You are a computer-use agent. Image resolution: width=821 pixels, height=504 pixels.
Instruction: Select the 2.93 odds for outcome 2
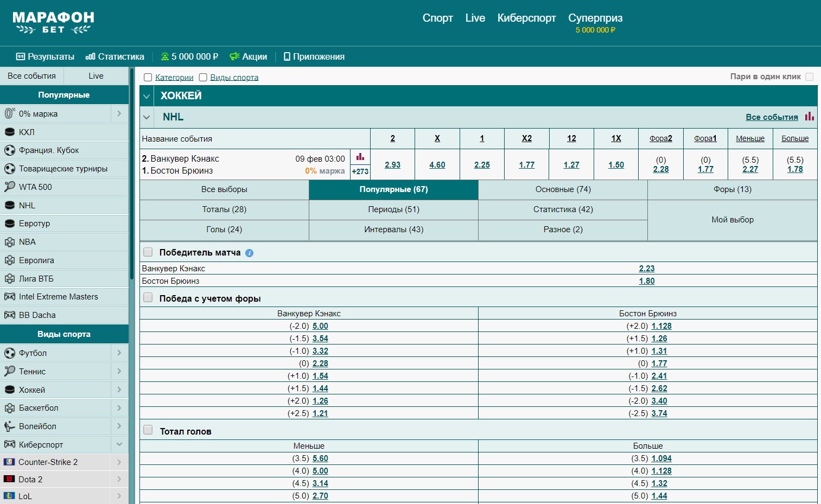[393, 164]
